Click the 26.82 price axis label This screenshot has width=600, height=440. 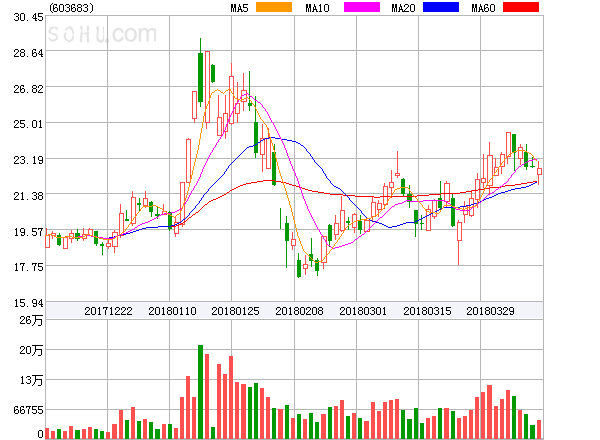28,89
